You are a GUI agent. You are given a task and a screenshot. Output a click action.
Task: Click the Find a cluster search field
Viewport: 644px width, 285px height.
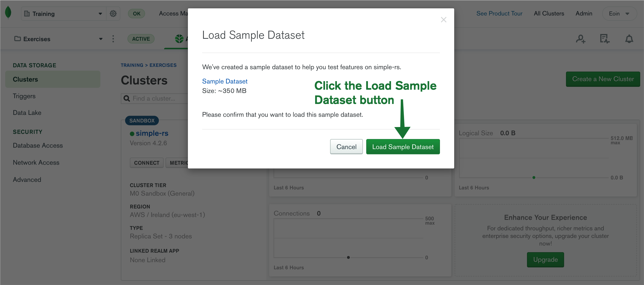[x=155, y=98]
